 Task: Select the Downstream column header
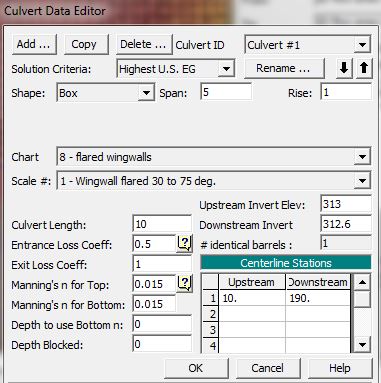click(x=318, y=282)
